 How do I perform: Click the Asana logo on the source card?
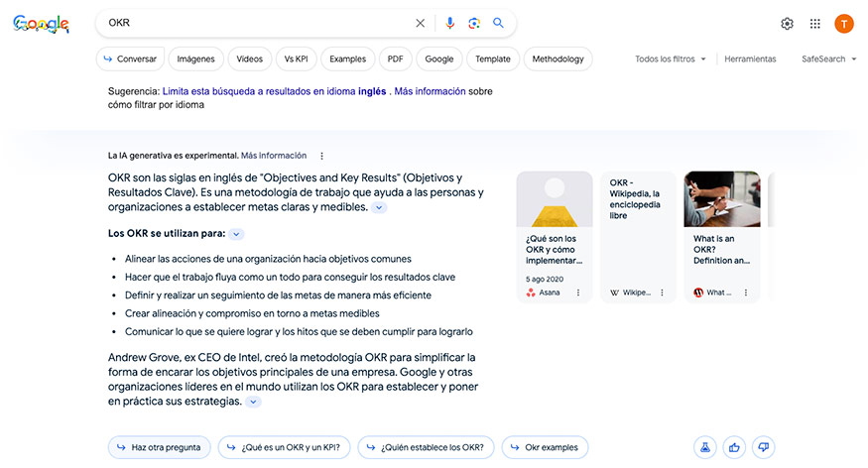pyautogui.click(x=531, y=292)
